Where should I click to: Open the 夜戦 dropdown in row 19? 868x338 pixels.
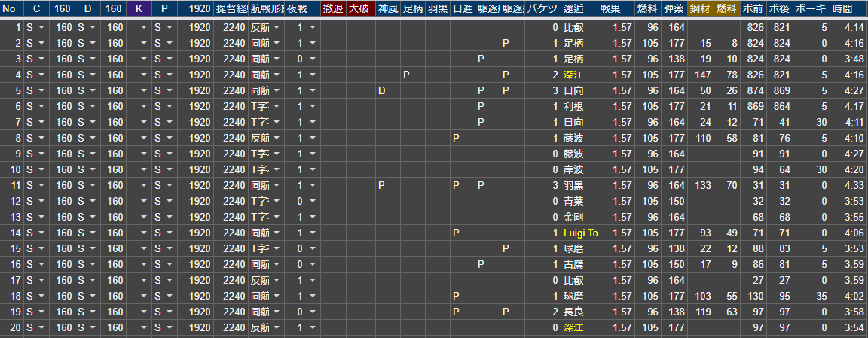pos(313,312)
